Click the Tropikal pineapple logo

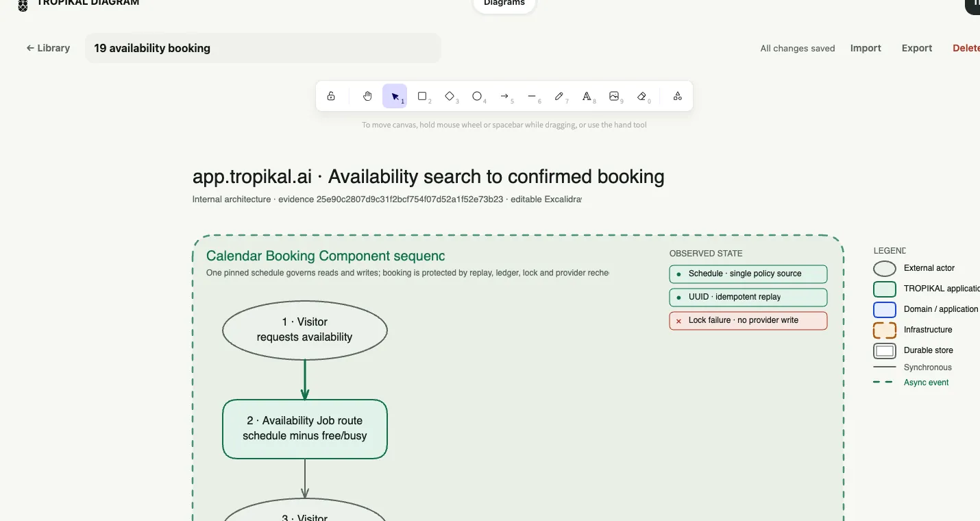click(x=23, y=5)
